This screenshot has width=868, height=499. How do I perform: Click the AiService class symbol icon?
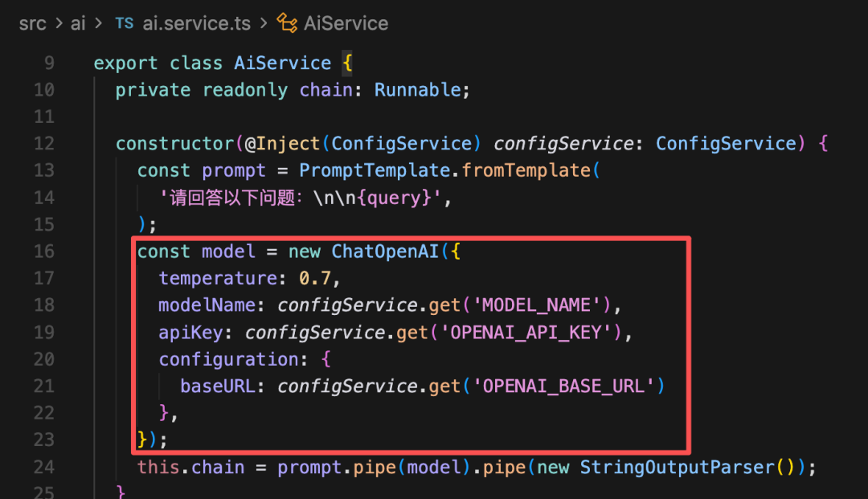287,23
